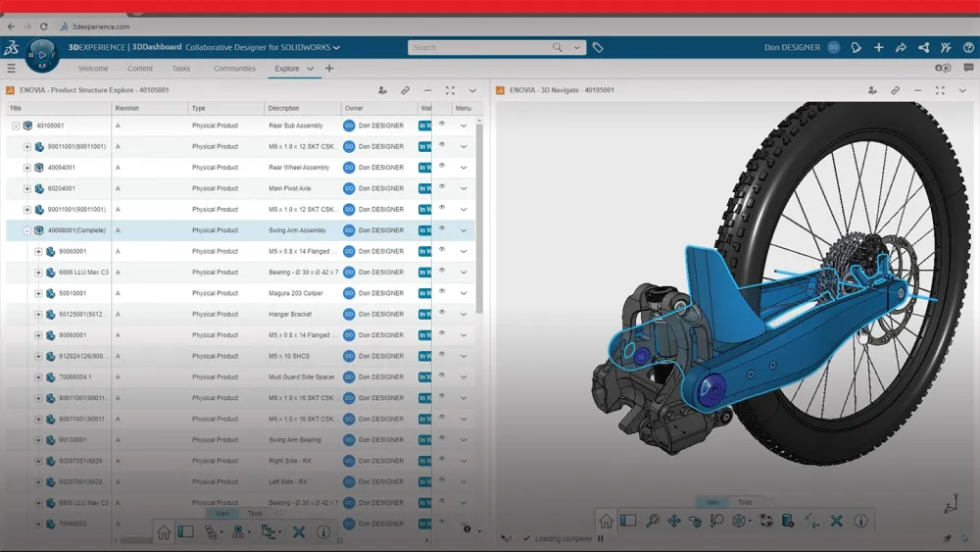Click the link icon in Product Structure Explore header

[x=405, y=90]
